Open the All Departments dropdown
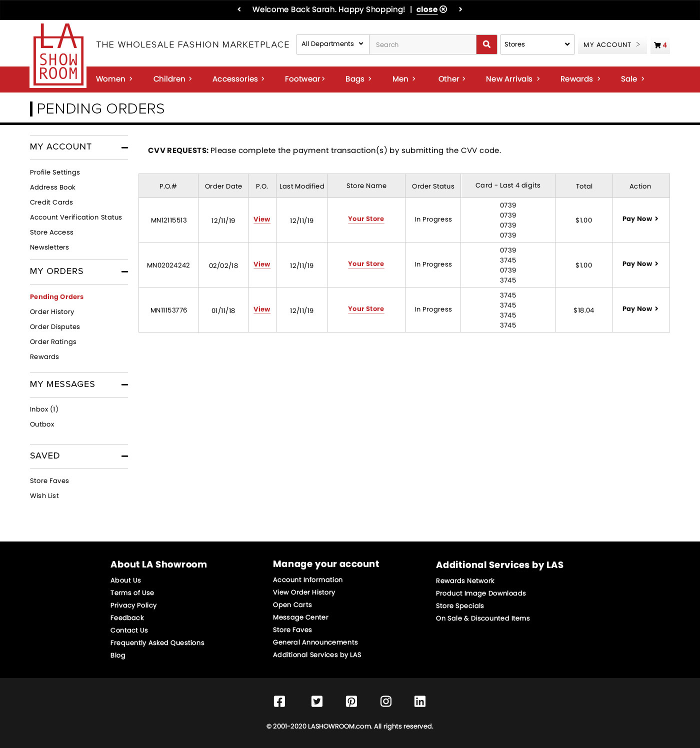700x748 pixels. (x=332, y=44)
